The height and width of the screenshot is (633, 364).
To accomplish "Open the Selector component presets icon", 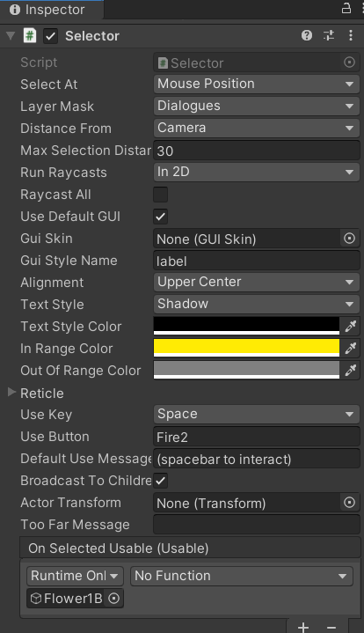I will [329, 35].
